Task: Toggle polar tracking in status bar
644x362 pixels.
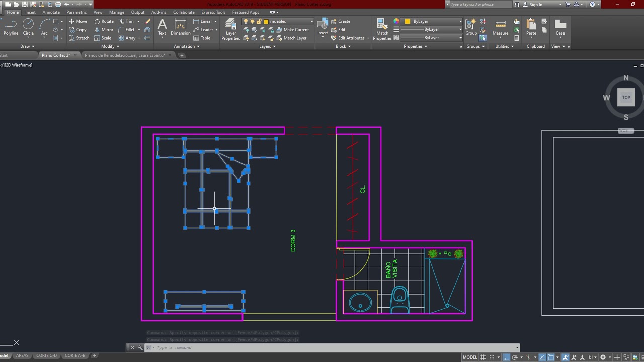Action: click(x=515, y=357)
